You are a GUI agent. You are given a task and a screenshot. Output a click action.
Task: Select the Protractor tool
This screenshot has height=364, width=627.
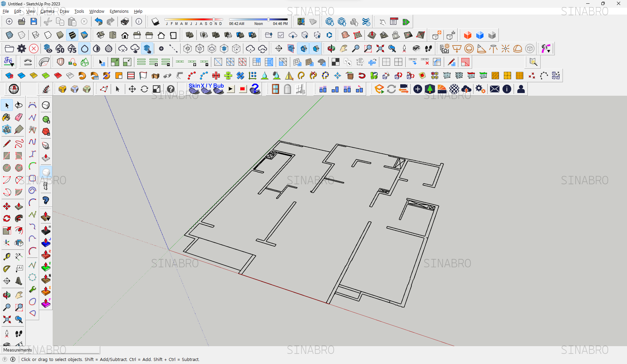point(6,269)
